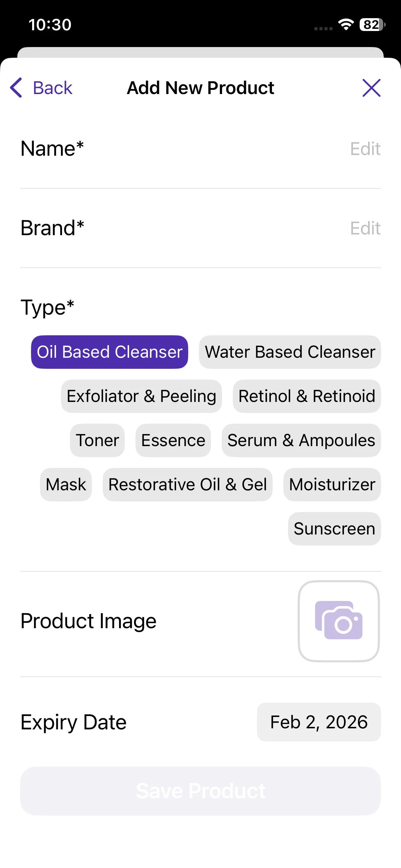Pick the Mask product type

click(66, 485)
